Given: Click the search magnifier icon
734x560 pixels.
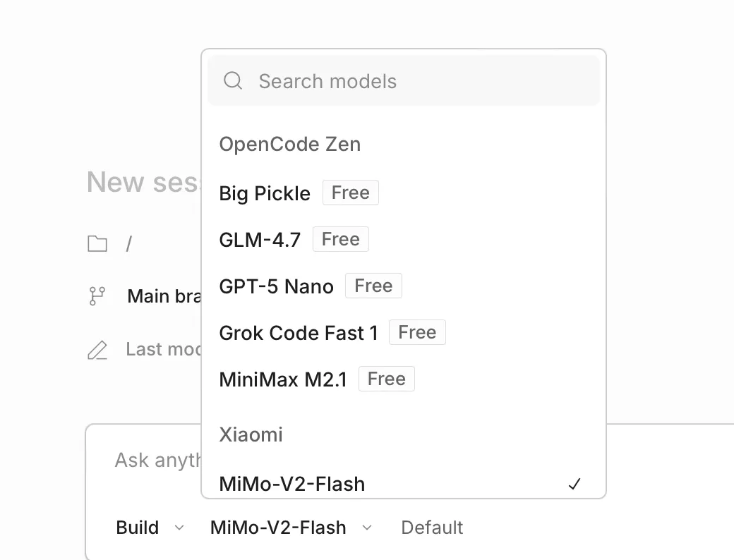Looking at the screenshot, I should pyautogui.click(x=233, y=81).
